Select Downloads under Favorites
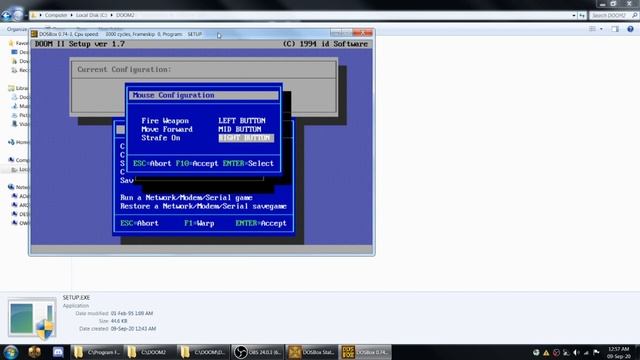Viewport: 640px width, 360px height. 20,61
